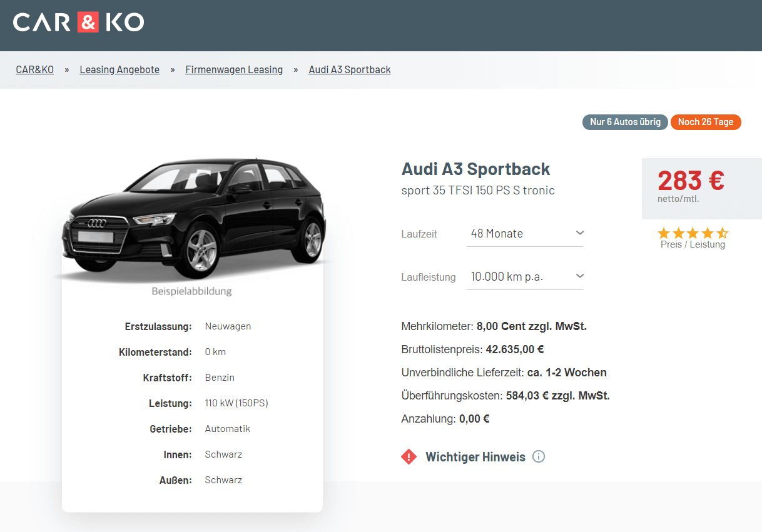Open the Wichtiger Hinweis info icon
This screenshot has width=762, height=532.
(x=539, y=456)
